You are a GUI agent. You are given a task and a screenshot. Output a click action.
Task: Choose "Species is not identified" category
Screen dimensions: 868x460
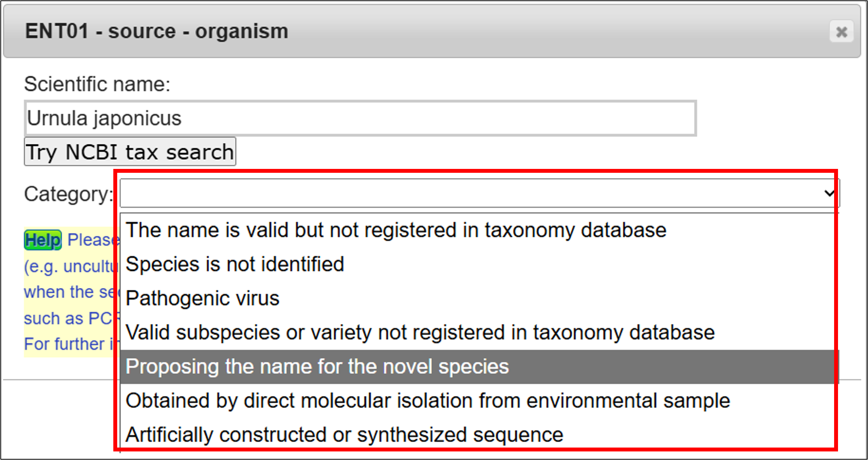tap(235, 264)
